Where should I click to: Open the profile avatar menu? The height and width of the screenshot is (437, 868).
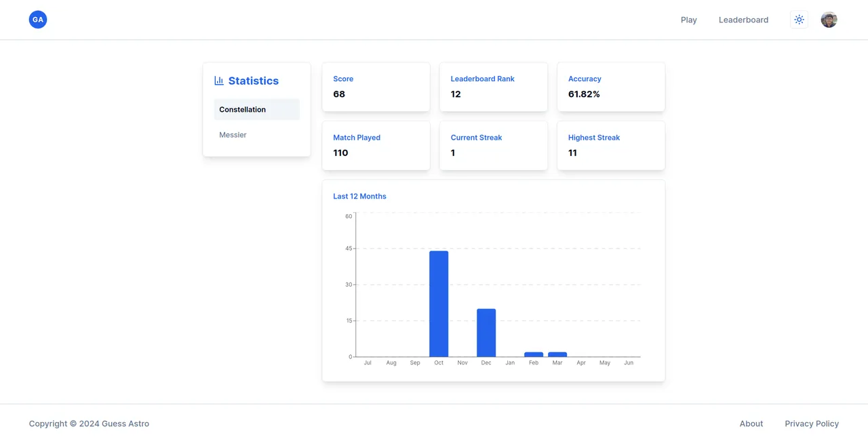tap(829, 20)
